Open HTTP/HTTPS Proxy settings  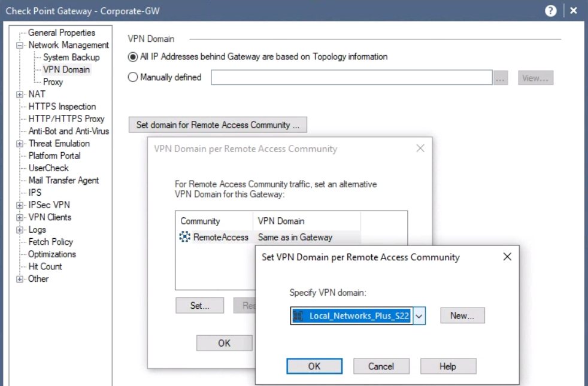[66, 119]
